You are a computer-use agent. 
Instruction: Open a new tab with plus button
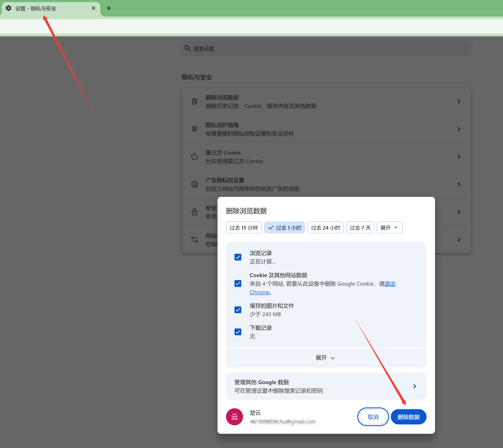(x=109, y=8)
